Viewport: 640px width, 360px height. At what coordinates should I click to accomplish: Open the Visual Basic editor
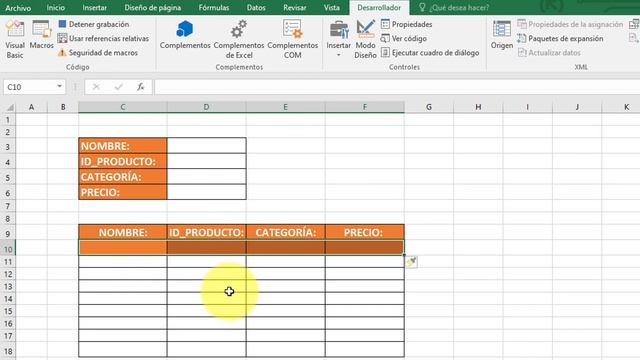[15, 39]
